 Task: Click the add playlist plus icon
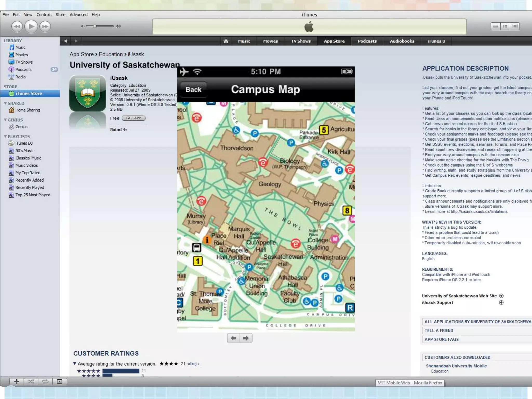17,381
